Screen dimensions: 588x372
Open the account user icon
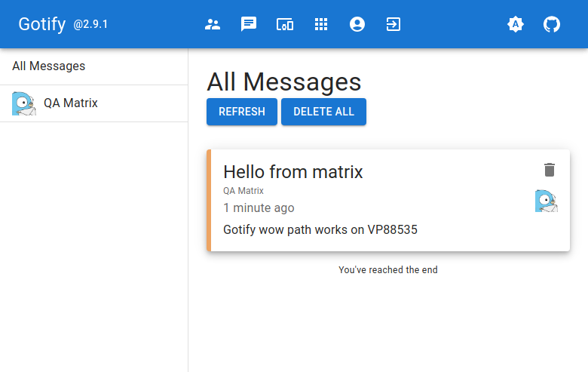(x=357, y=24)
